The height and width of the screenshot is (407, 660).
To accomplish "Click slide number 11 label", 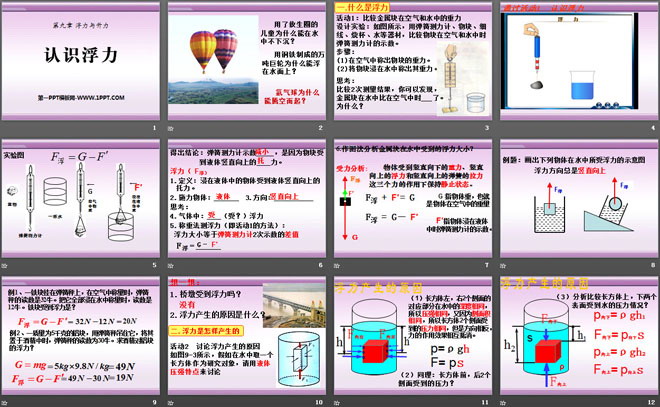I will [485, 402].
